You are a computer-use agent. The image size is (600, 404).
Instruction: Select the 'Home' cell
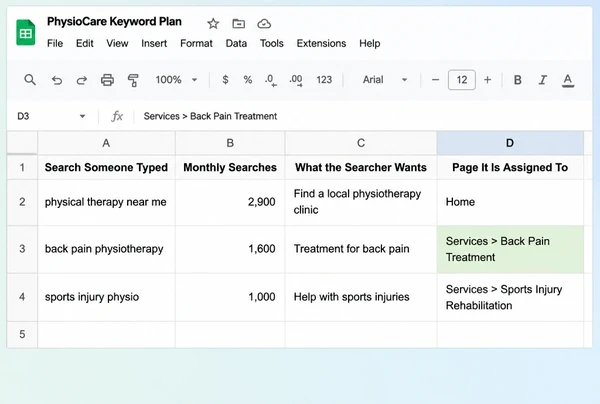pyautogui.click(x=510, y=202)
